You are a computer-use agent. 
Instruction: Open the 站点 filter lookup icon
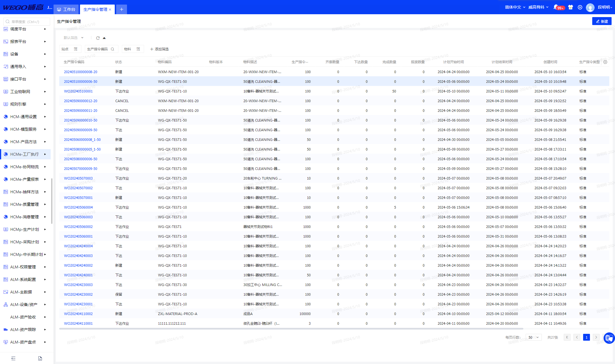[76, 49]
